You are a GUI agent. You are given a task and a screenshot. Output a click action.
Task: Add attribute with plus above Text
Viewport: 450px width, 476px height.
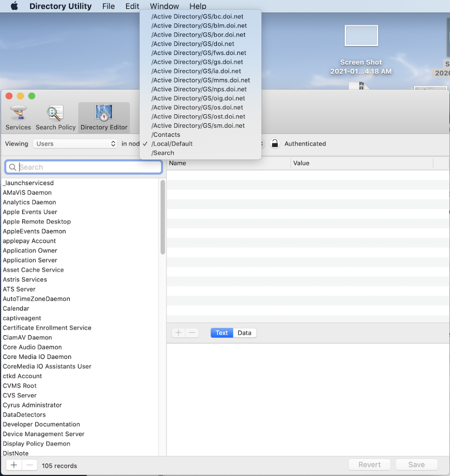[x=178, y=333]
